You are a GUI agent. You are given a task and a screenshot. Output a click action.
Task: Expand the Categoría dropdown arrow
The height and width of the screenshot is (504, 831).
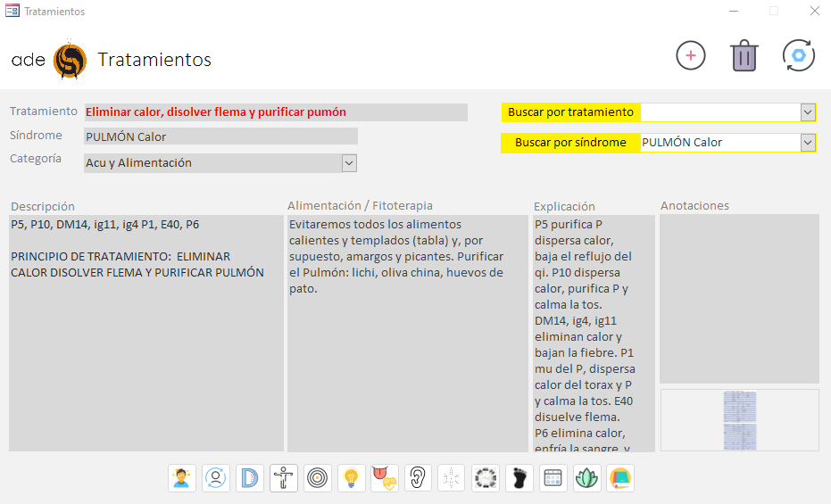[x=349, y=163]
